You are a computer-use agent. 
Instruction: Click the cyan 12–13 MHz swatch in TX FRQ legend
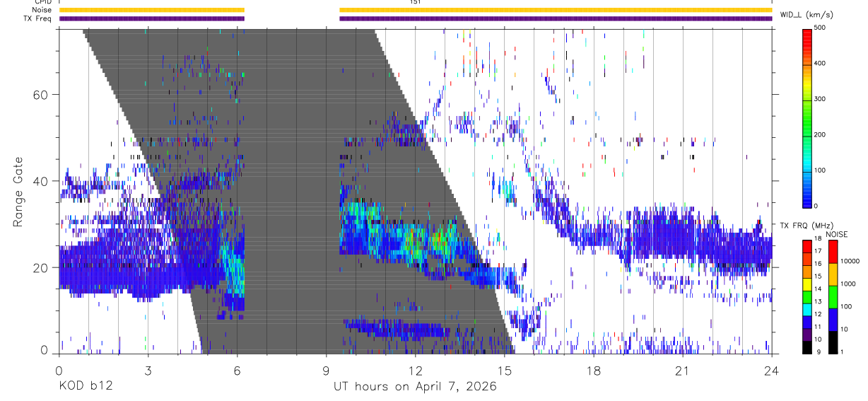(807, 309)
